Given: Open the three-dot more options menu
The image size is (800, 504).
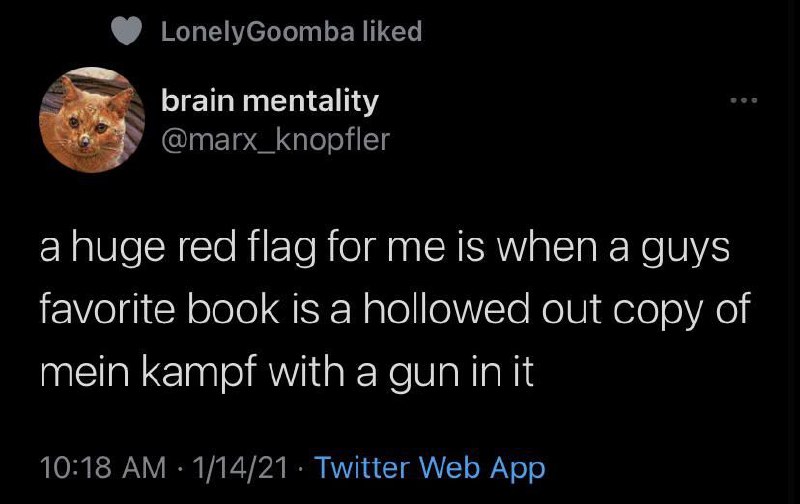Looking at the screenshot, I should click(744, 101).
